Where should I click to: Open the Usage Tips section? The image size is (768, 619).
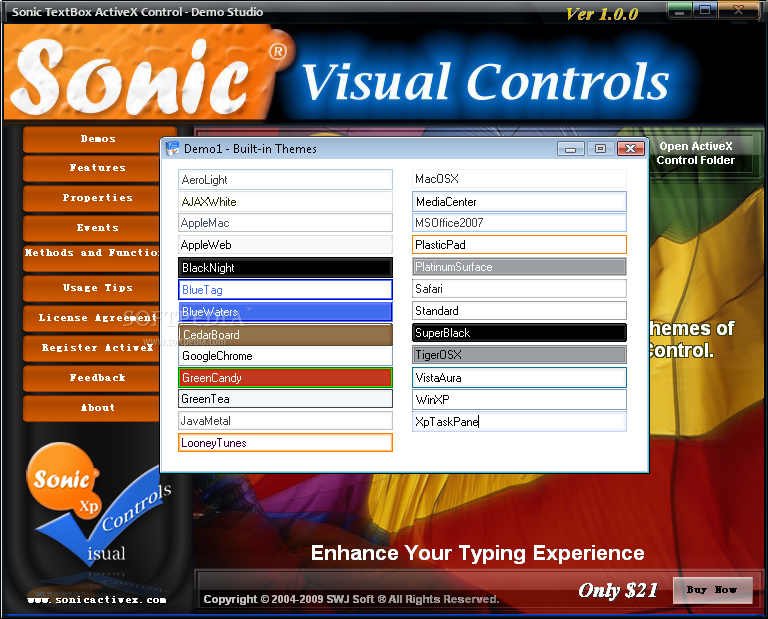(93, 288)
